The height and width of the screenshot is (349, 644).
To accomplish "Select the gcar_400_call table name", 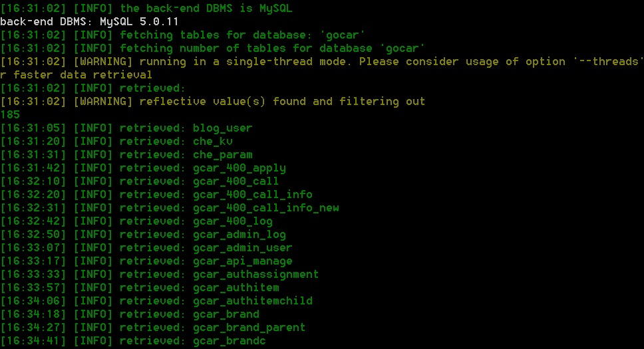I will 236,181.
